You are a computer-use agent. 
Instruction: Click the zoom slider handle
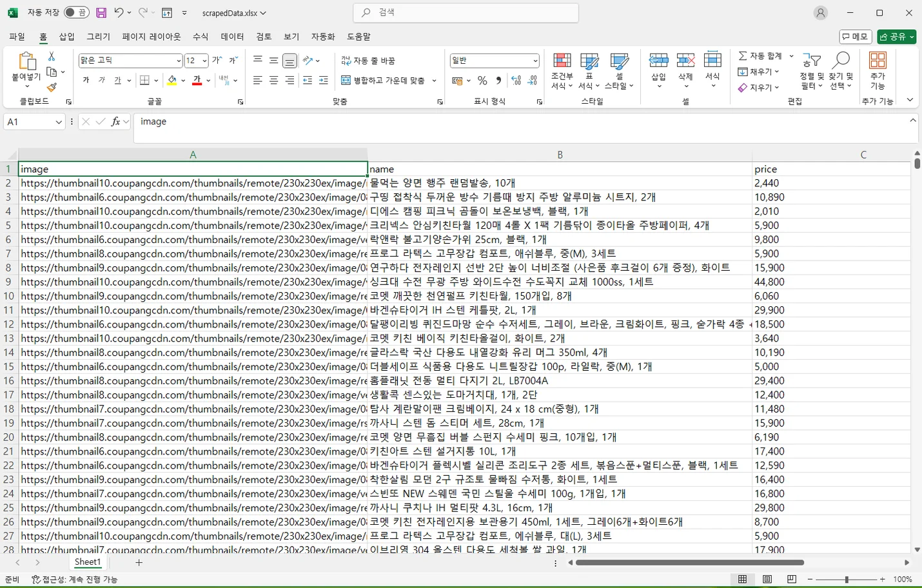(x=847, y=580)
